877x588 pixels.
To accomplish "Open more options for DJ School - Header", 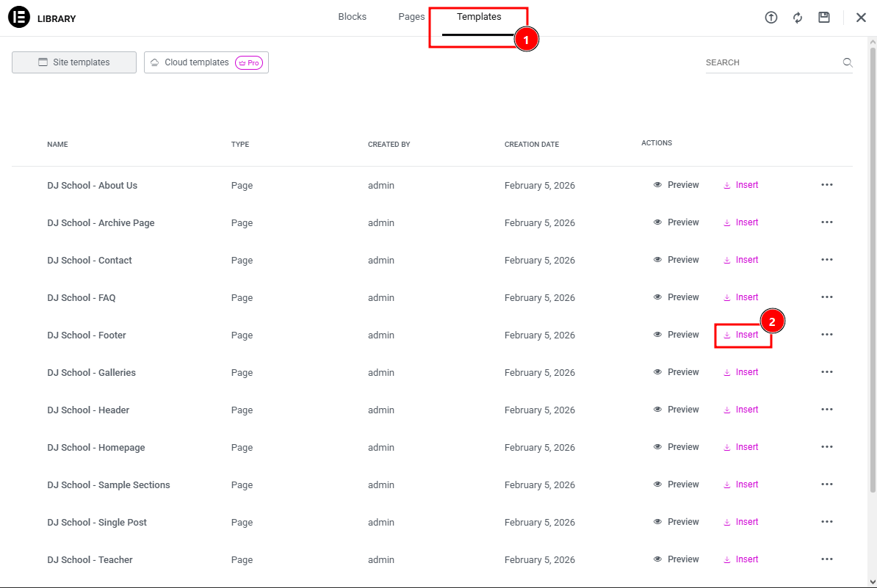I will tap(826, 410).
